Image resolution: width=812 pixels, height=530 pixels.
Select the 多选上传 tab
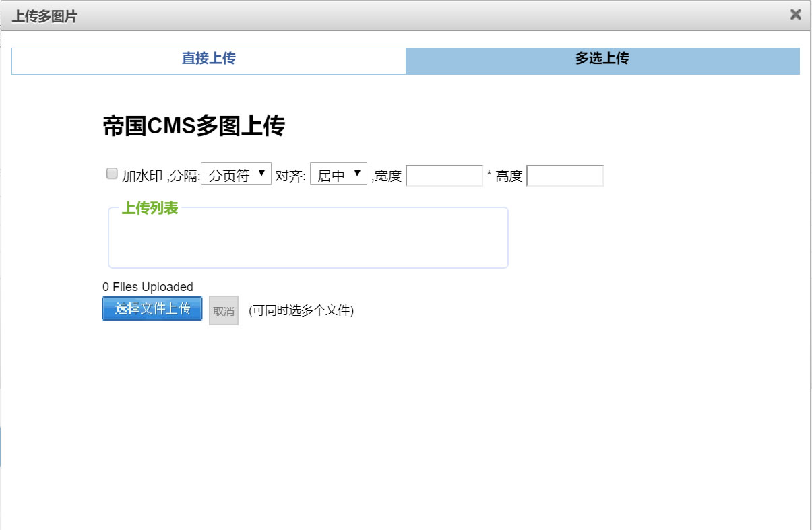click(x=601, y=60)
